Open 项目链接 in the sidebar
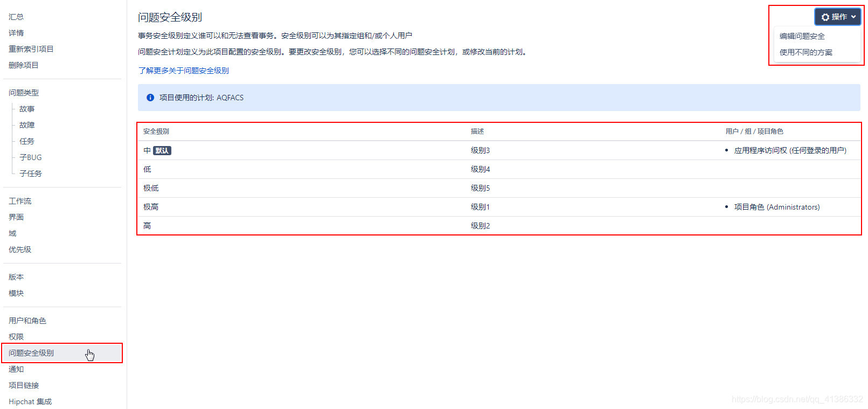The width and height of the screenshot is (868, 409). [24, 385]
